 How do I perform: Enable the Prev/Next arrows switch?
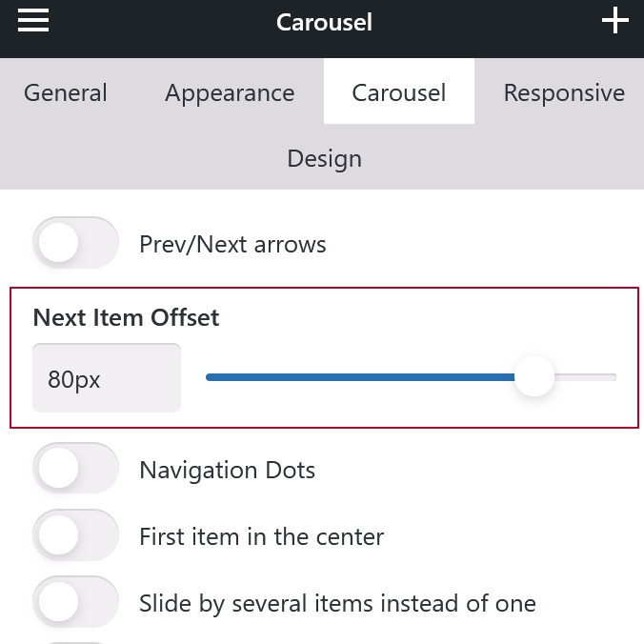(x=75, y=244)
